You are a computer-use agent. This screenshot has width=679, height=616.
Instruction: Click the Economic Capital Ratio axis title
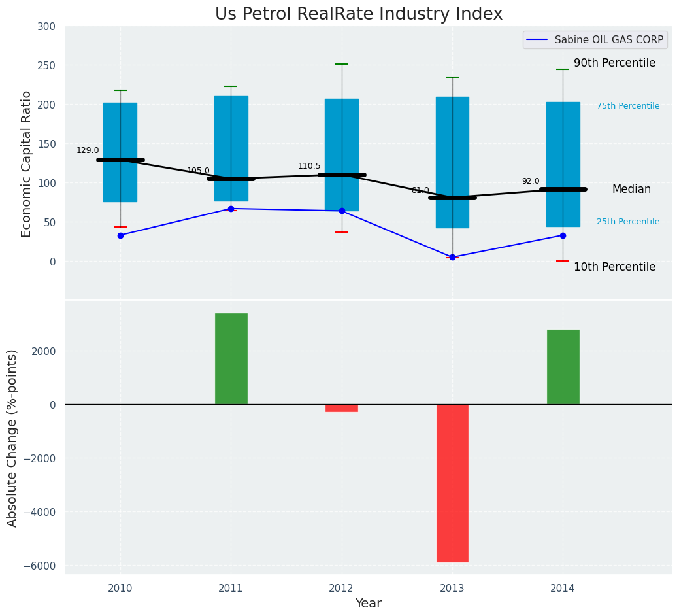(x=27, y=163)
